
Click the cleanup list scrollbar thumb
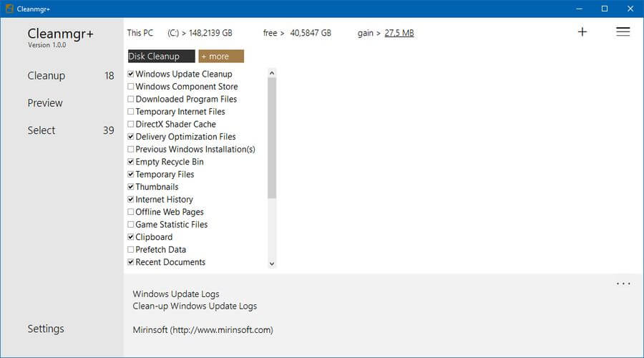coord(271,138)
